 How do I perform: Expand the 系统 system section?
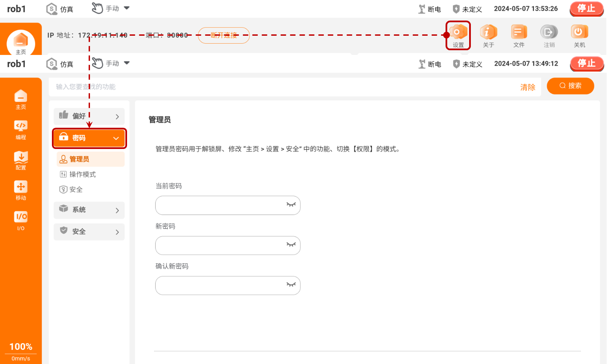click(x=89, y=210)
